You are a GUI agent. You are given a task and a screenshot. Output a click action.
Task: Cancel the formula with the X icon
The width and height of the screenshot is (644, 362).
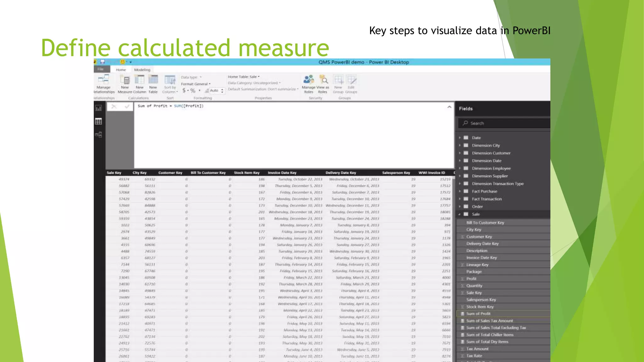(x=114, y=107)
